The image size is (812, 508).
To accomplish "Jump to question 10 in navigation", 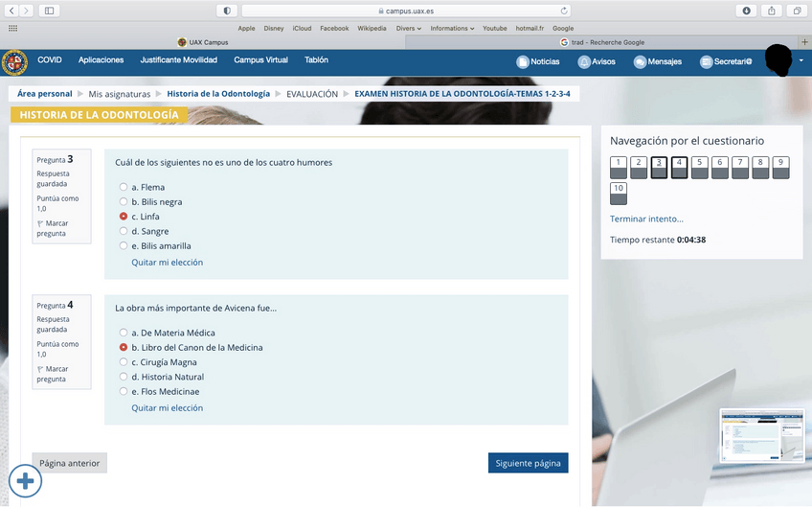I will [619, 194].
